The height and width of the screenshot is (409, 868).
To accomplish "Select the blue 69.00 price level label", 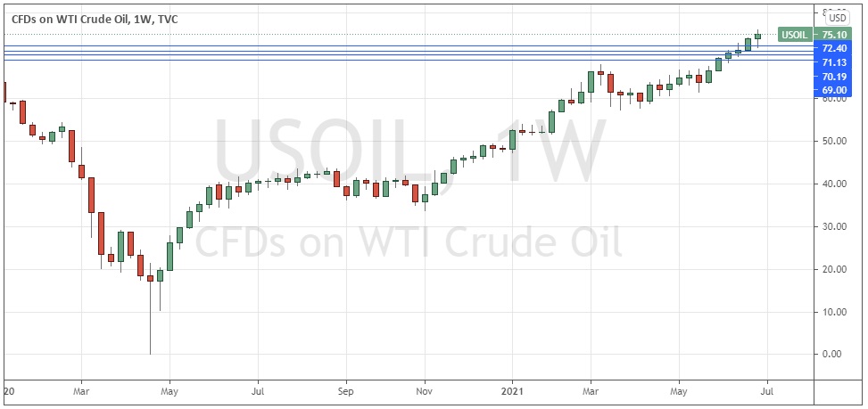I will click(834, 89).
